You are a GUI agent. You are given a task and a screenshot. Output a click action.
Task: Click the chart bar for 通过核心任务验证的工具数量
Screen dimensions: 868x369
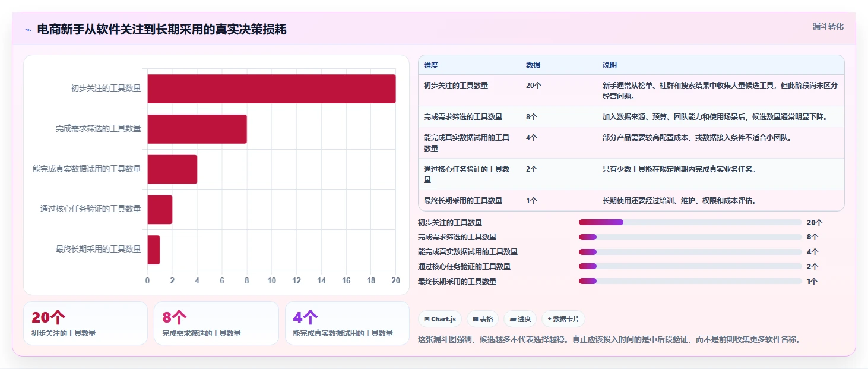tap(160, 209)
